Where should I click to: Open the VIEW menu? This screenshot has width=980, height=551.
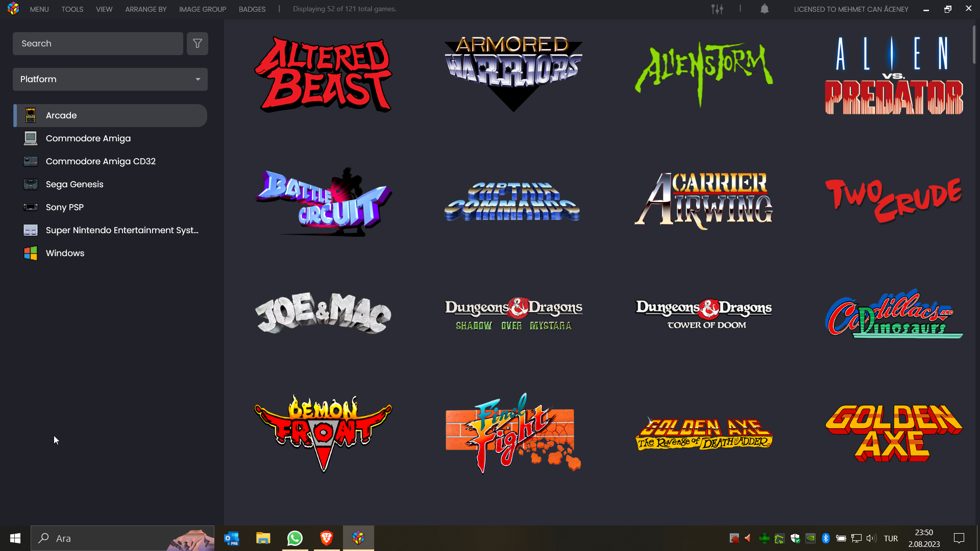(x=104, y=9)
